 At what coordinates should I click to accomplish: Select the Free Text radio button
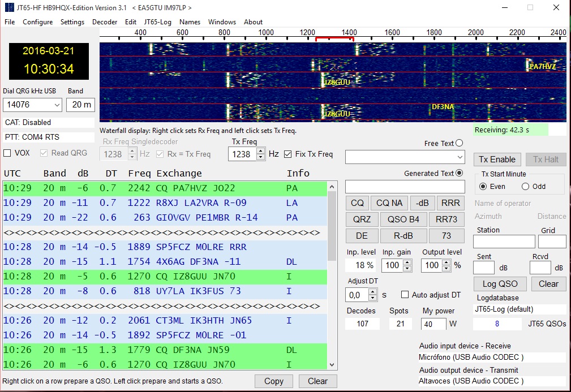pyautogui.click(x=459, y=144)
